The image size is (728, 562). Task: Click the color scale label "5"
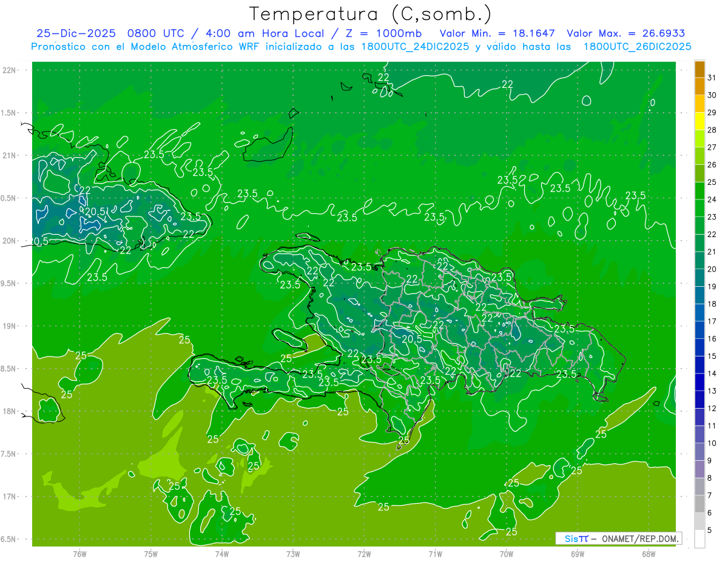tap(709, 530)
